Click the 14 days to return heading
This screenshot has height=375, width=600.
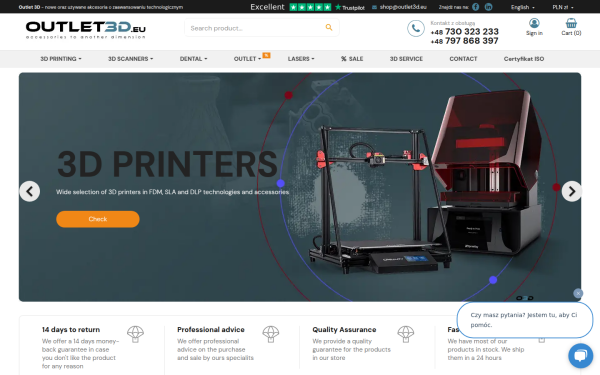(x=71, y=329)
